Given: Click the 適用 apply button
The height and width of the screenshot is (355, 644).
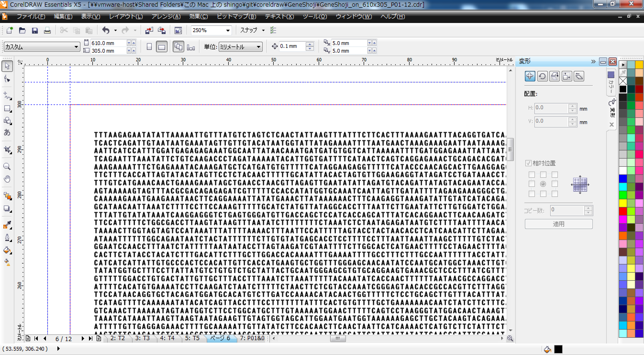Looking at the screenshot, I should (559, 224).
